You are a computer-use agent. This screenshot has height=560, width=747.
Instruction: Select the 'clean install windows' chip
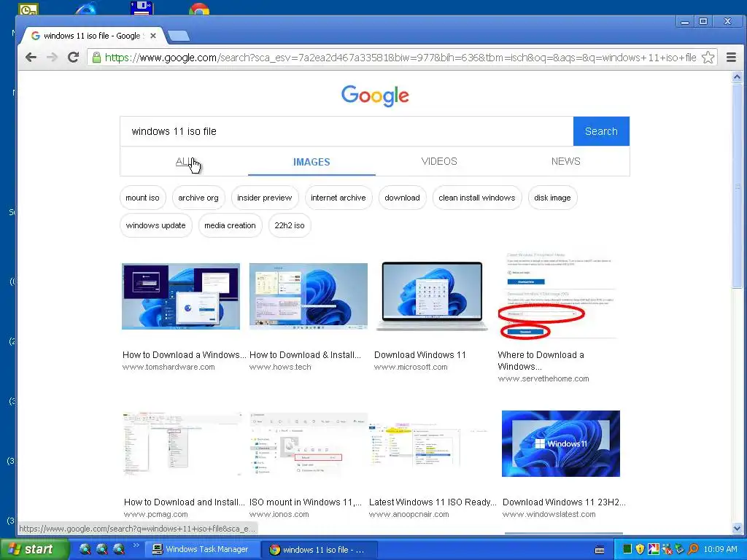tap(477, 198)
